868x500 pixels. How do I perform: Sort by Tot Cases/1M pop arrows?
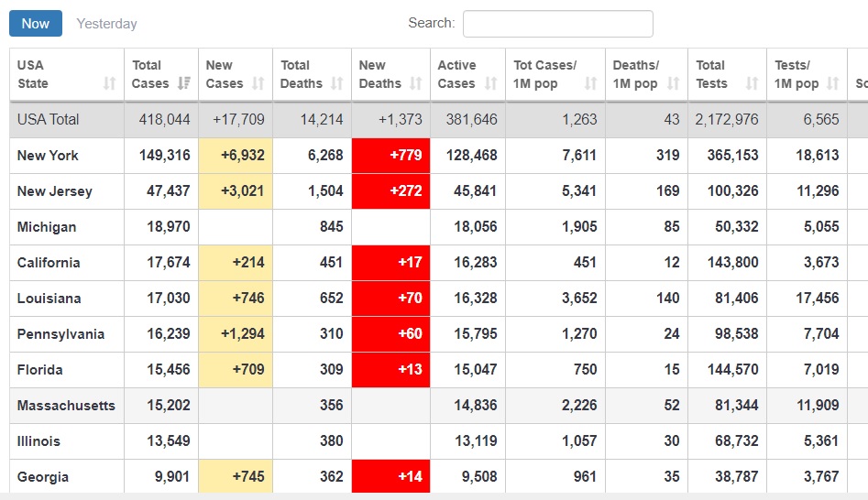[590, 83]
